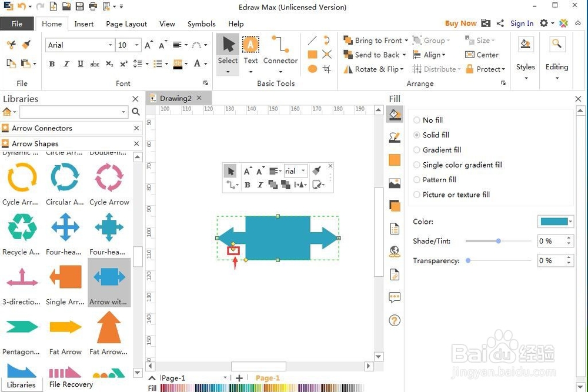
Task: Add a new page with plus icon
Action: [239, 378]
